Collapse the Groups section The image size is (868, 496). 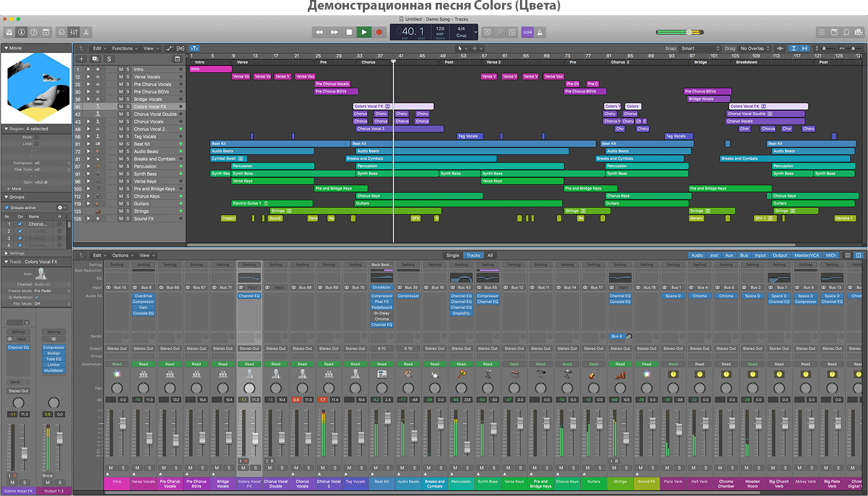click(6, 197)
